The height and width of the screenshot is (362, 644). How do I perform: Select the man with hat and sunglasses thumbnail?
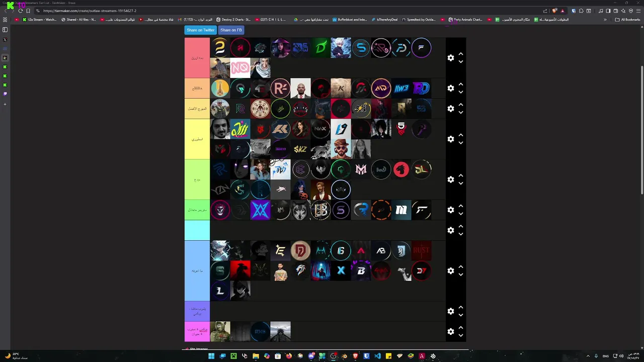pyautogui.click(x=341, y=149)
